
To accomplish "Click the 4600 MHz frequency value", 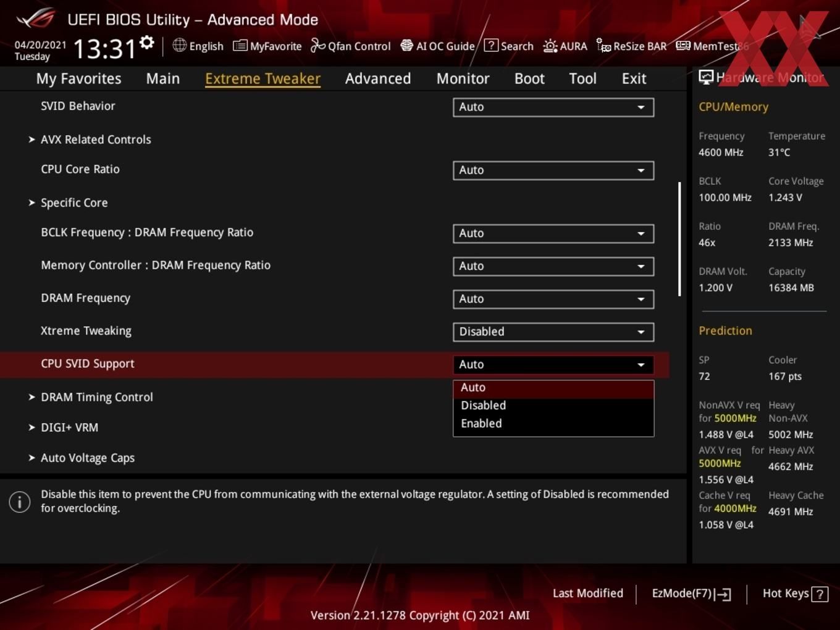I will (x=721, y=153).
